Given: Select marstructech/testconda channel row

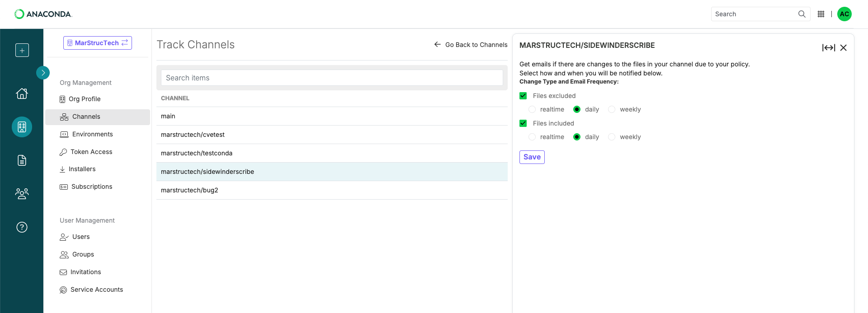Looking at the screenshot, I should tap(332, 153).
